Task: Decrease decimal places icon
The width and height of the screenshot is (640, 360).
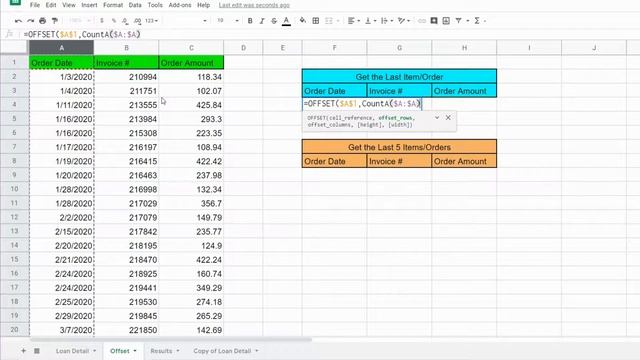Action: 125,20
